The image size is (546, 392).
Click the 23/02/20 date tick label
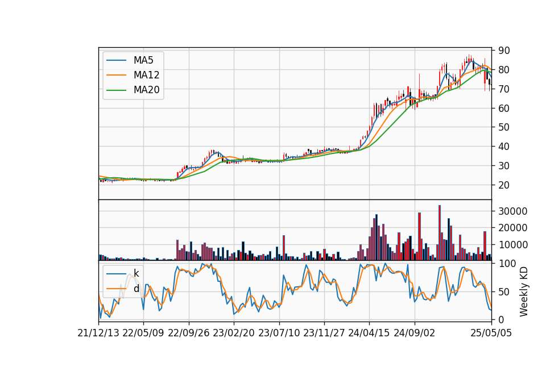234,333
